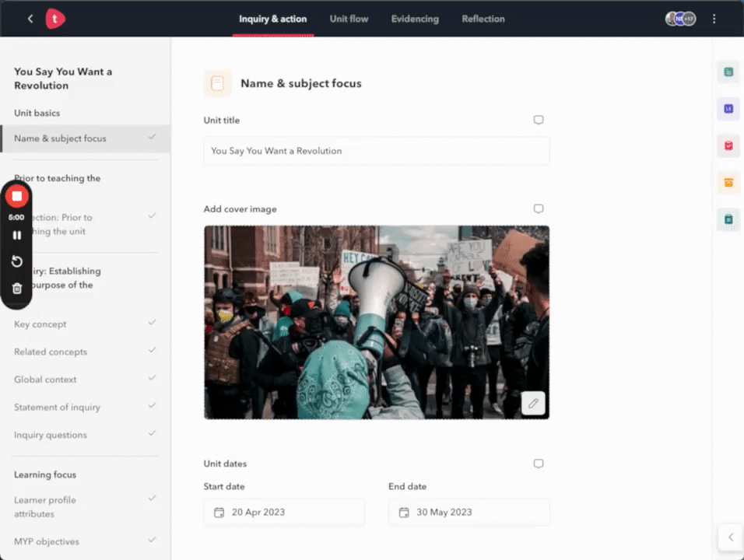Click the collaborator avatars group
The height and width of the screenshot is (560, 744).
680,19
